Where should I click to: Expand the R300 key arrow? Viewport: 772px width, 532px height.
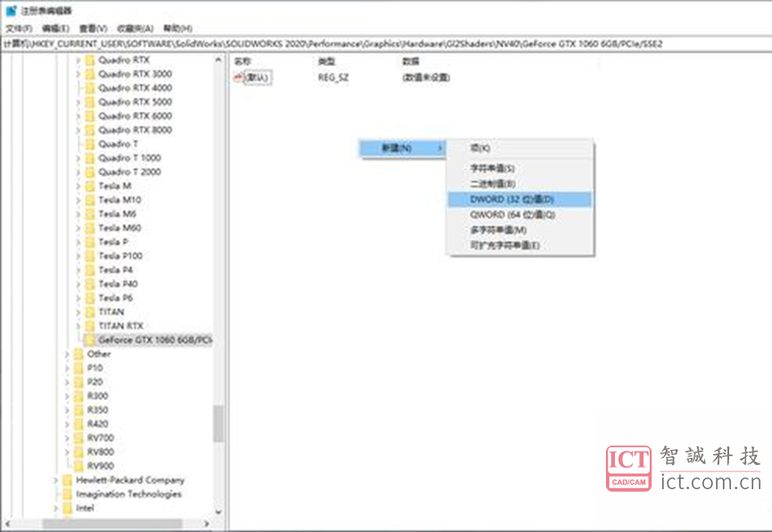click(x=67, y=396)
